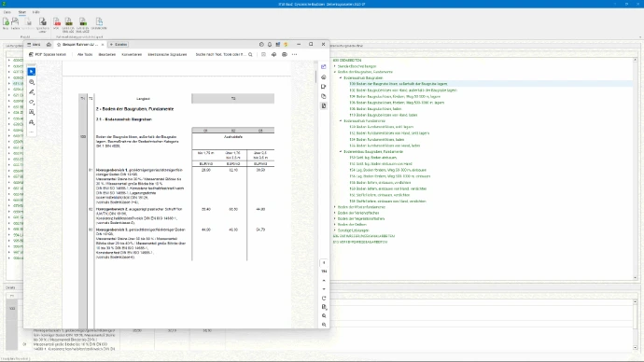This screenshot has height=362, width=644.
Task: Zoom out using the PDF viewer minus magnifier
Action: (324, 325)
